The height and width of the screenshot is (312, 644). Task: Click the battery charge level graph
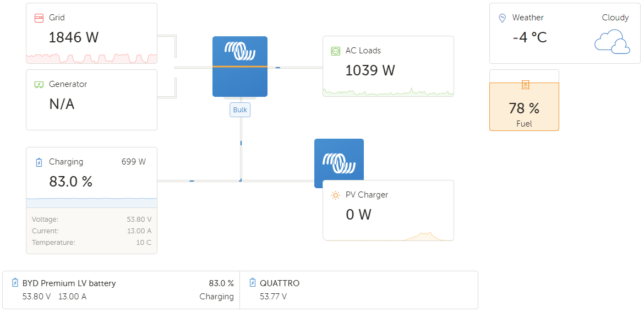(91, 203)
